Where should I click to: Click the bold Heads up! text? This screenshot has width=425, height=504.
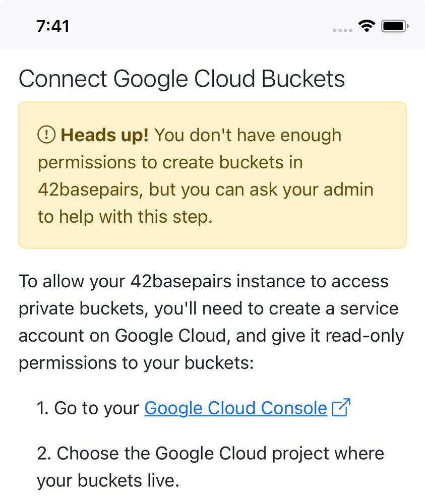pos(104,135)
